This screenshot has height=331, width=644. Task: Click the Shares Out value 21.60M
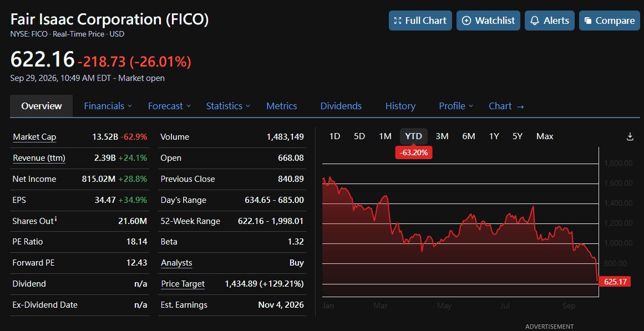coord(132,221)
